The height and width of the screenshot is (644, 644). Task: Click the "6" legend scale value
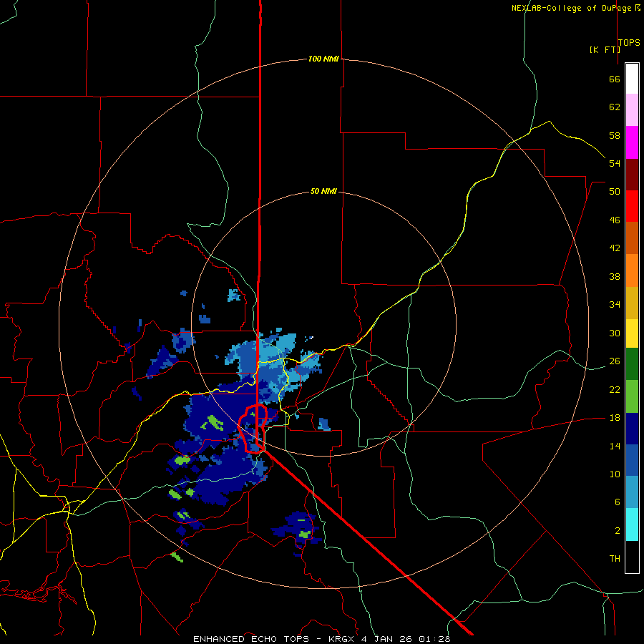[618, 502]
